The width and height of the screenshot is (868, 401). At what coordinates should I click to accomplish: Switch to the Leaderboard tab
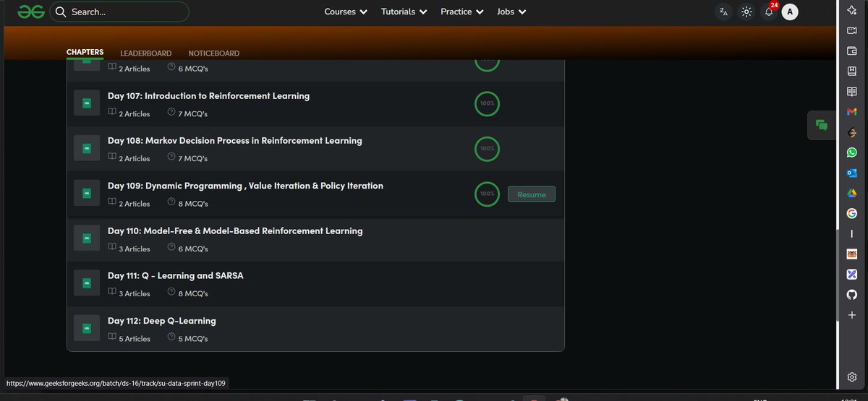pos(146,53)
